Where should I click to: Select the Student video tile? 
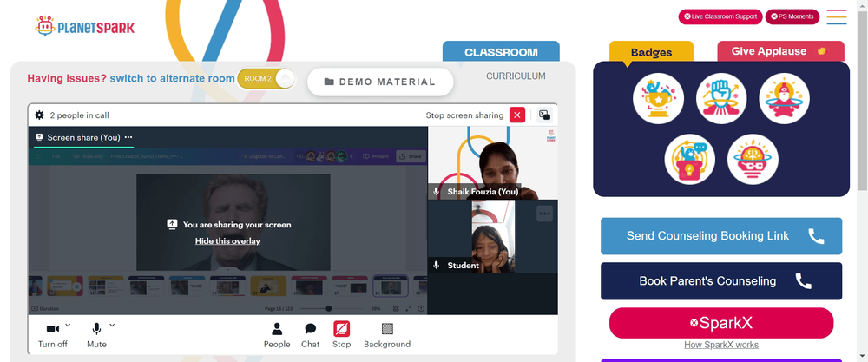click(493, 236)
